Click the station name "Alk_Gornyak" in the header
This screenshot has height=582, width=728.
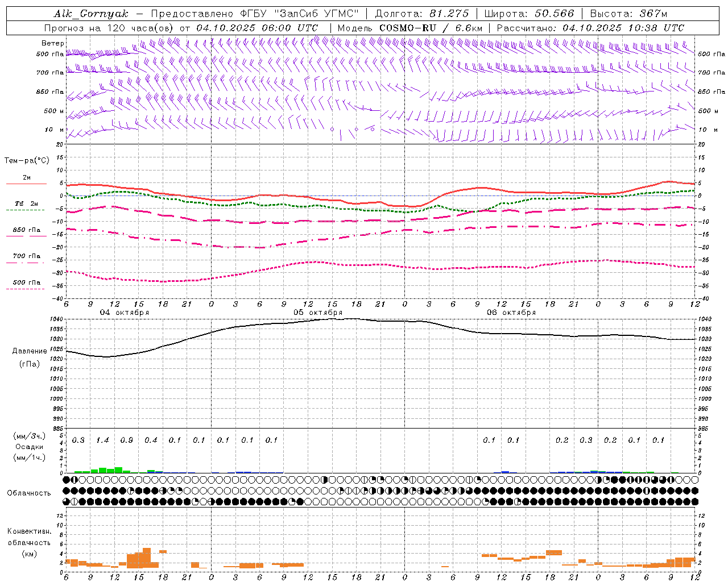coord(92,14)
